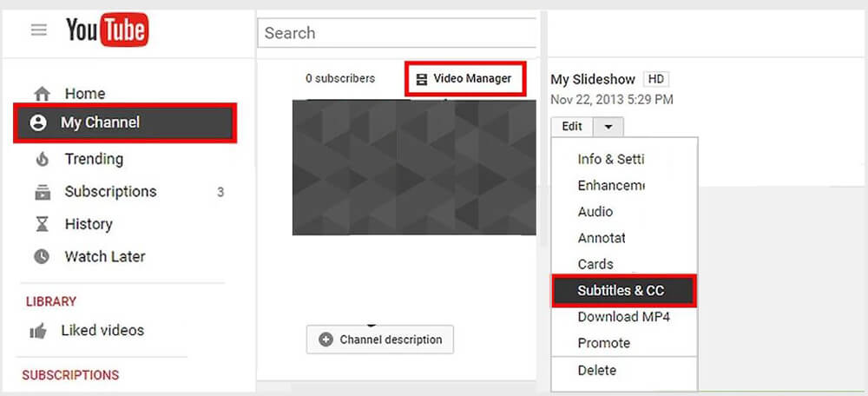Choose Download MP4 from the menu
The image size is (868, 396).
624,317
